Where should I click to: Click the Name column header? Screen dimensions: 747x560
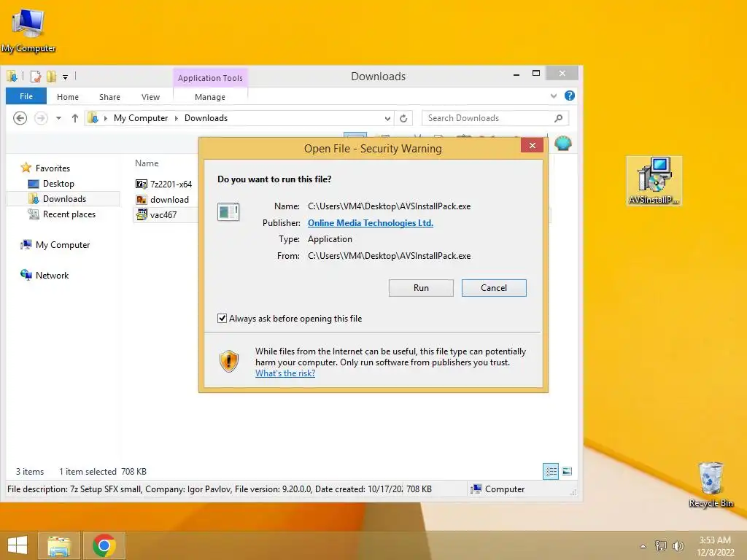coord(147,163)
